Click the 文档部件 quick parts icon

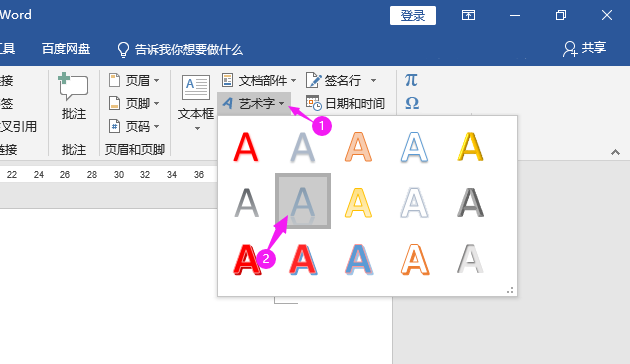point(227,80)
